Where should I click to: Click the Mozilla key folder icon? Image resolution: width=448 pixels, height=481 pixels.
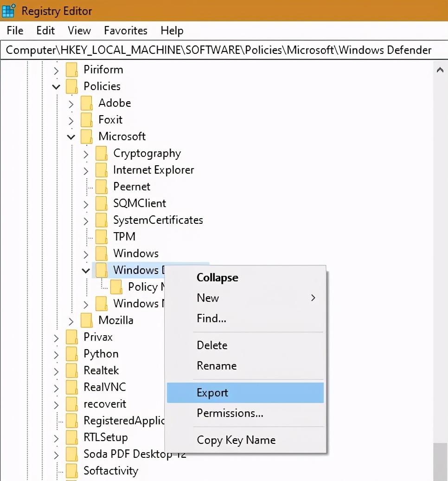click(x=86, y=320)
